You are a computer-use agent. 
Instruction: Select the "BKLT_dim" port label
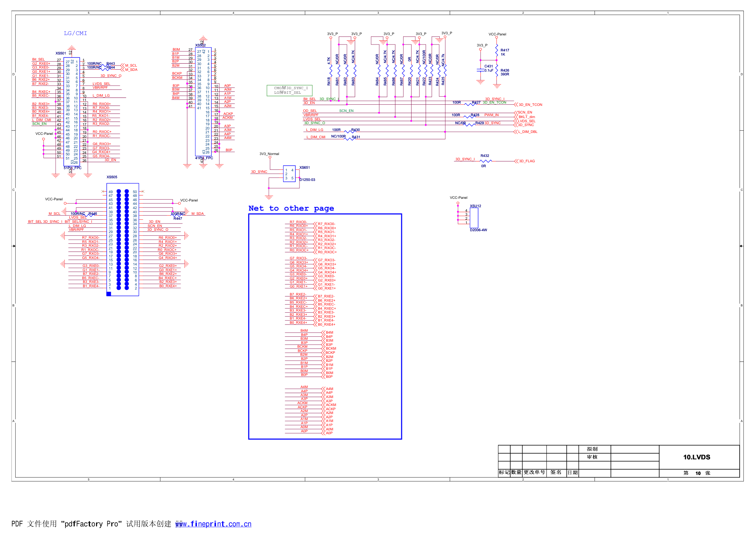click(x=527, y=117)
